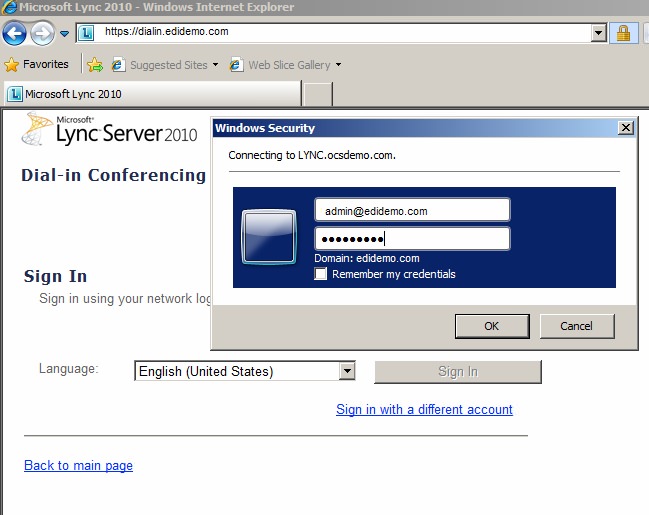The image size is (649, 515).
Task: Check Remember my credentials
Action: (321, 274)
